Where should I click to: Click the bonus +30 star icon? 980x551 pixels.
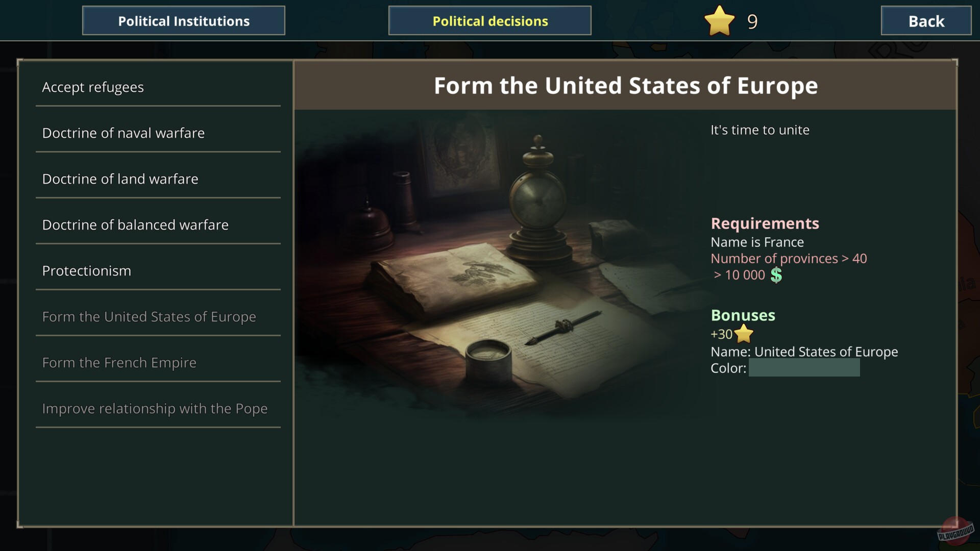point(744,334)
